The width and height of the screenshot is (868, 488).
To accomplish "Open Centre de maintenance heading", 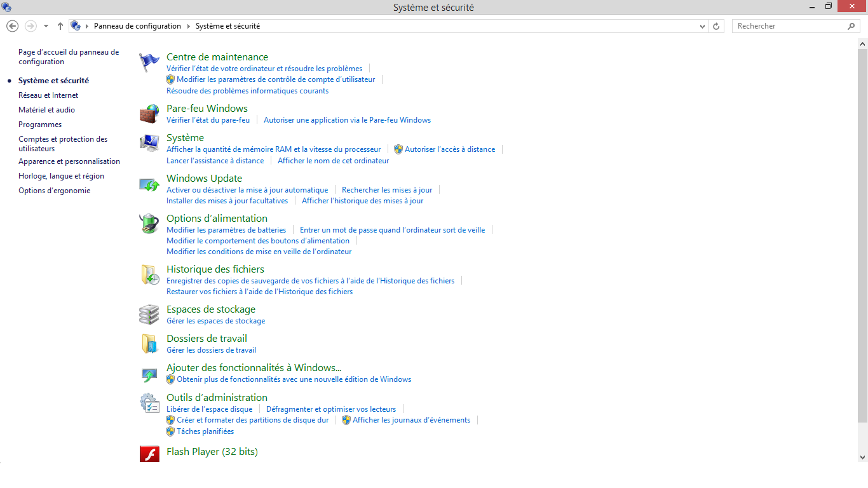I will 217,57.
